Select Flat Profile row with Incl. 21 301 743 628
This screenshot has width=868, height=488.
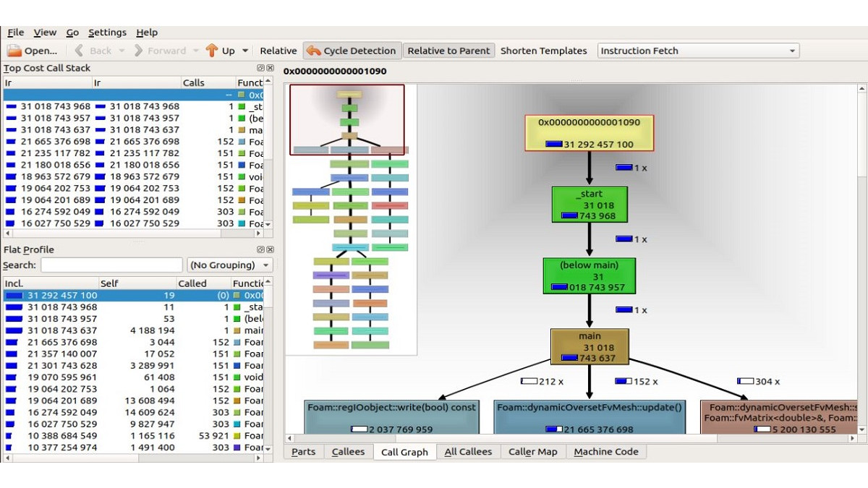click(x=134, y=366)
